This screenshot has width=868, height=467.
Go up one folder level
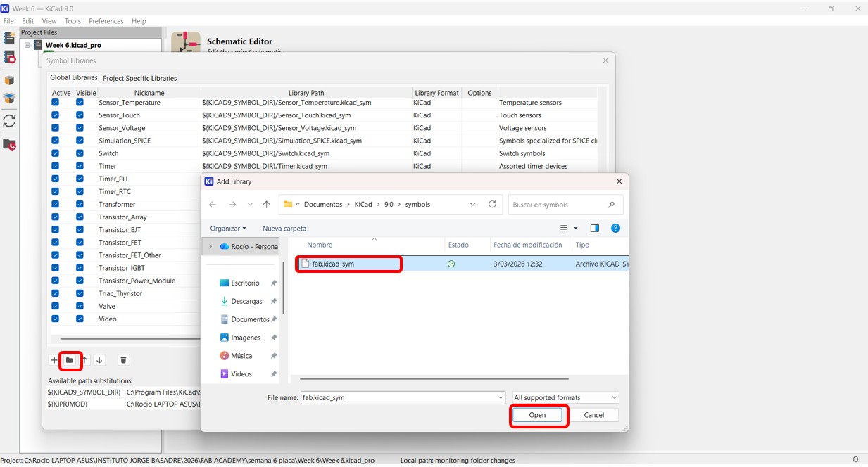(x=266, y=205)
